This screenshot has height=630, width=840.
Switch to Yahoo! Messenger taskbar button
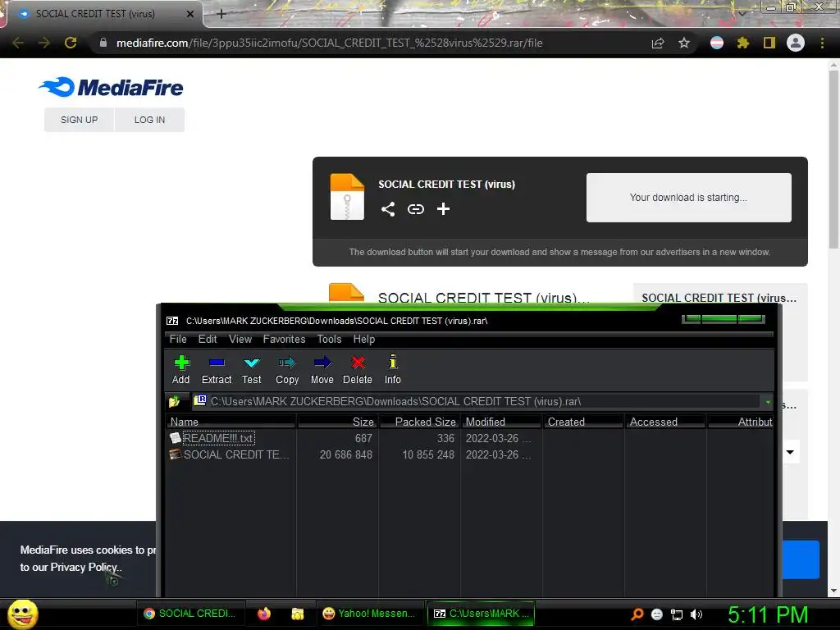(369, 614)
